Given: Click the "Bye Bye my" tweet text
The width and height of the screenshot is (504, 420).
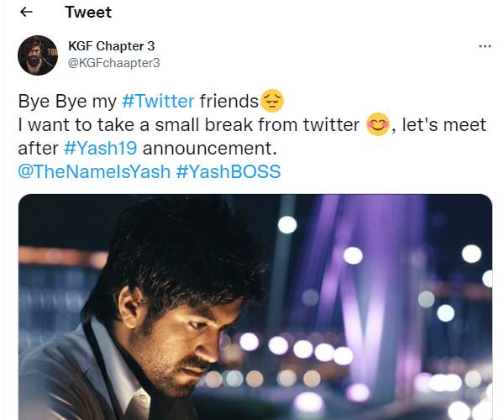Looking at the screenshot, I should 67,102.
